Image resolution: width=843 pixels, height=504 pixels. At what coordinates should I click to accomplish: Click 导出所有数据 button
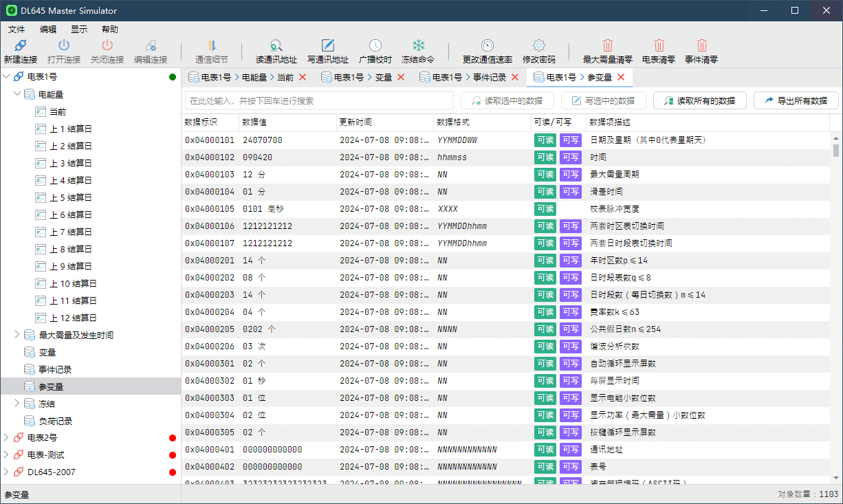tap(796, 100)
